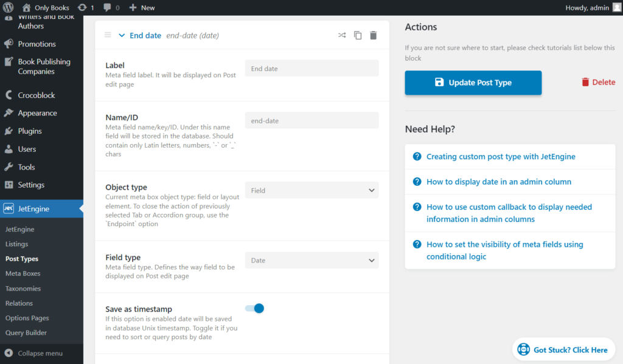Screen dimensions: 623x364
Task: Click the Update Post Type button
Action: (x=473, y=83)
